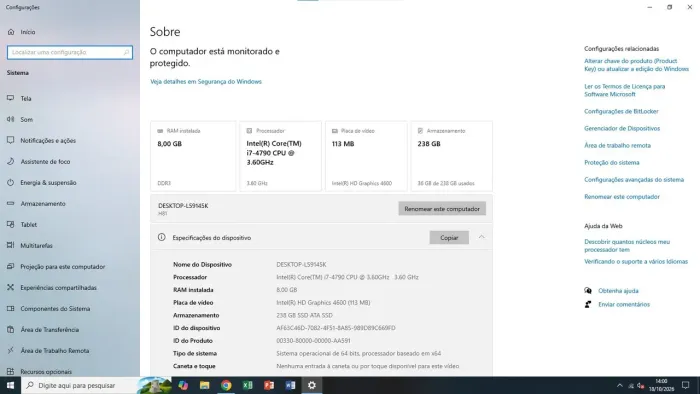Screen dimensions: 700x394
Task: Click the Renomear este computador button
Action: tap(442, 208)
